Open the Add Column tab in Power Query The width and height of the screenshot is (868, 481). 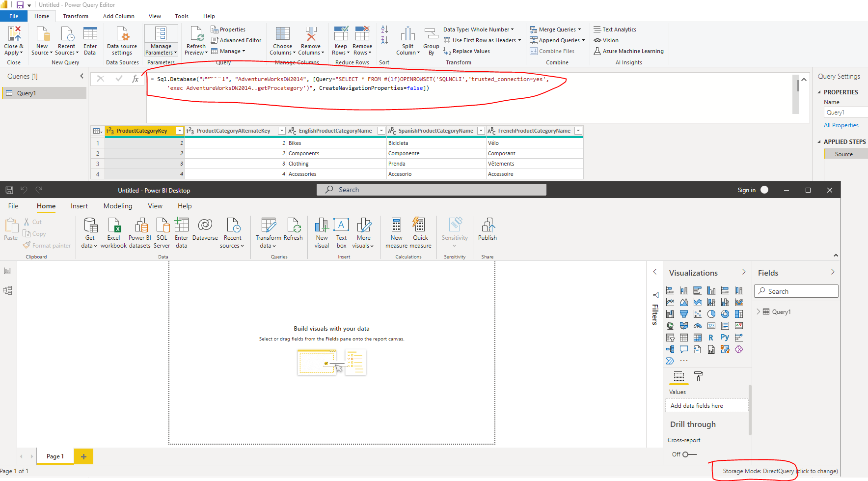tap(119, 16)
